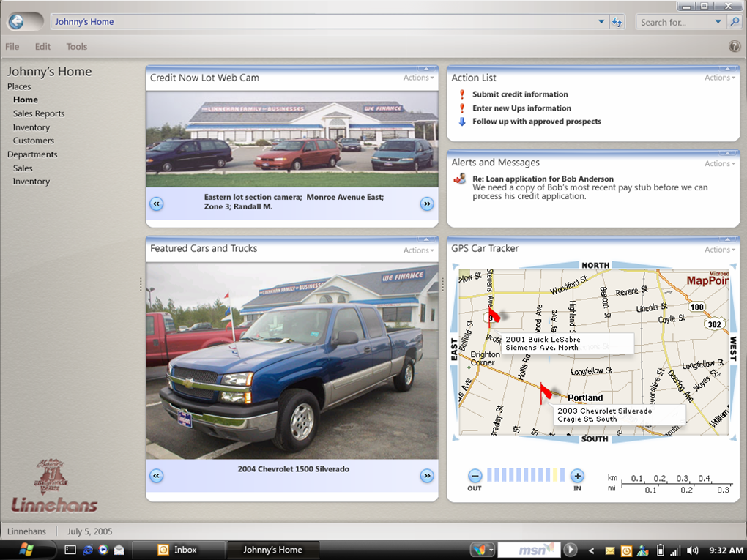Click the magnifying glass search icon
This screenshot has height=560, width=747.
tap(735, 22)
